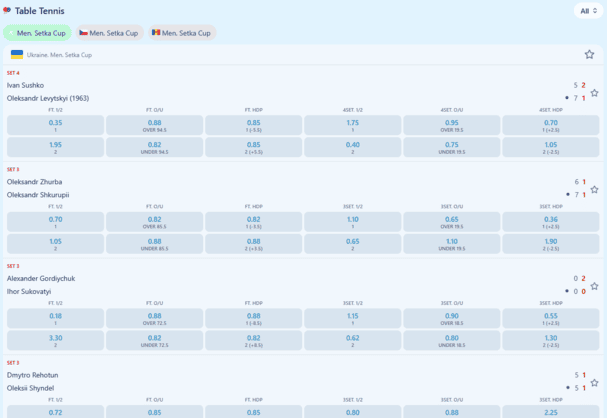The height and width of the screenshot is (418, 607).
Task: Toggle favorite star for Rehotun vs Shyndel
Action: coord(594,382)
